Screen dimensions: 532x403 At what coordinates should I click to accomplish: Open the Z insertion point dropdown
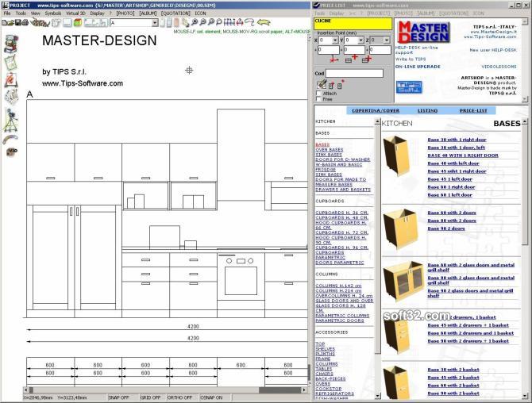(387, 40)
